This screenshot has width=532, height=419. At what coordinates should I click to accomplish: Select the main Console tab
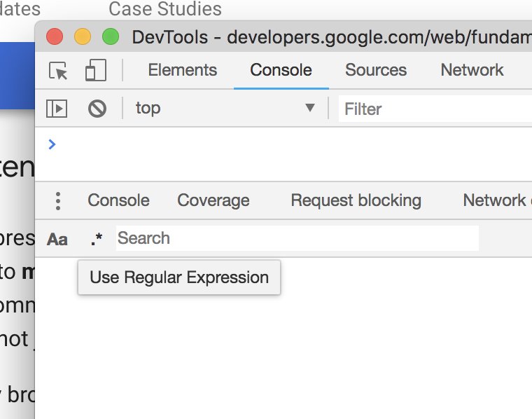pyautogui.click(x=281, y=70)
